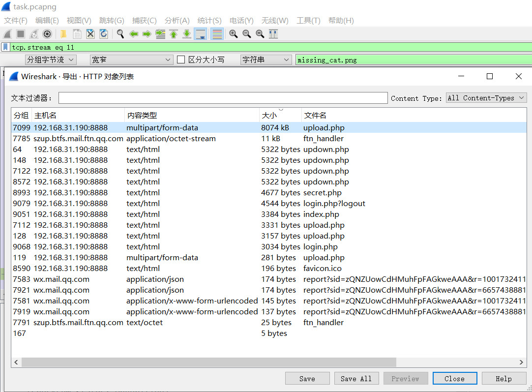Viewport: 532px width, 392px height.
Task: Click the missing_cat.png search field
Action: (414, 60)
